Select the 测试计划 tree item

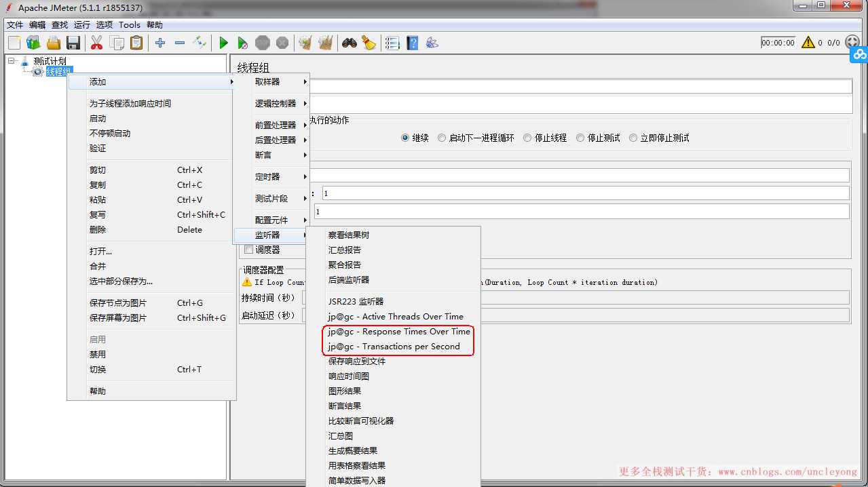click(x=50, y=61)
